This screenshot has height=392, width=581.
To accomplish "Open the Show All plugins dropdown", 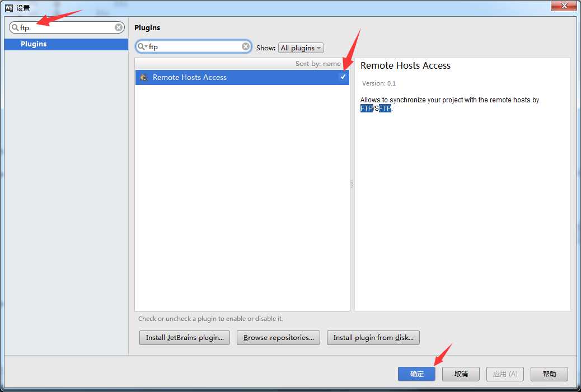I will point(301,48).
